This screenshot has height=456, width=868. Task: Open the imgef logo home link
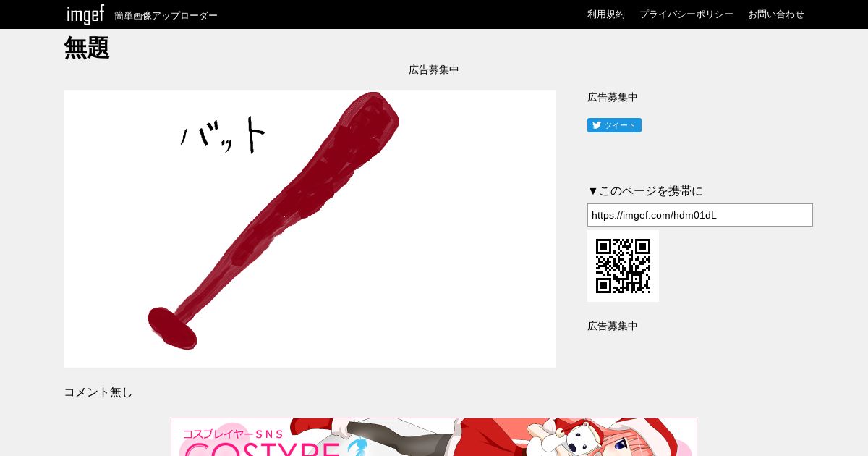click(85, 14)
